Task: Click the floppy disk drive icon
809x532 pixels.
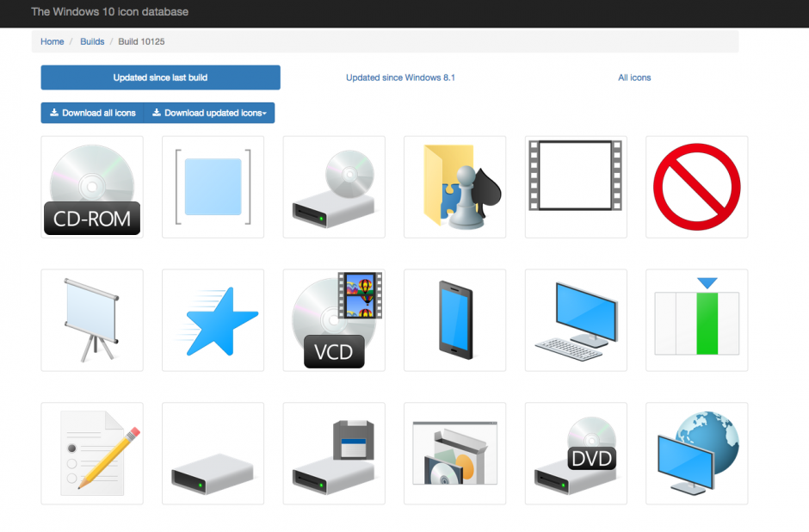Action: tap(334, 454)
